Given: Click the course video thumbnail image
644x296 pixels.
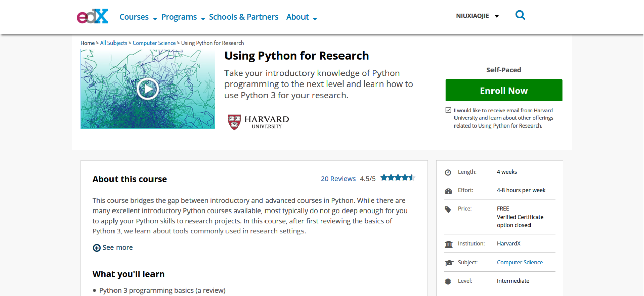Looking at the screenshot, I should (x=147, y=89).
